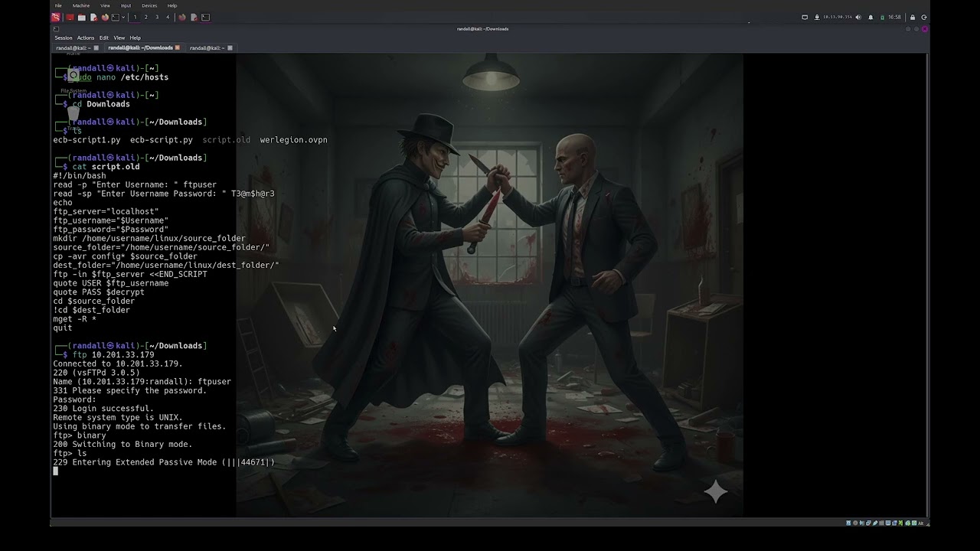Open the notification bell
The image size is (980, 551).
[871, 17]
